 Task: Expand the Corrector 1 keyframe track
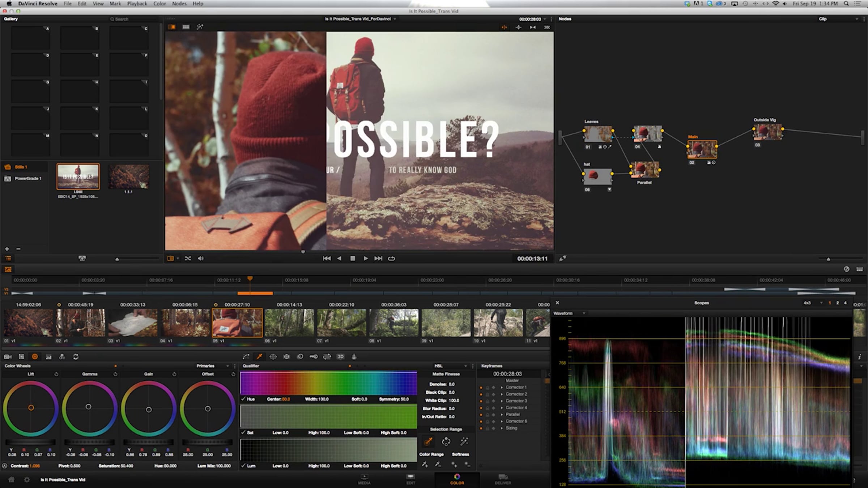(x=502, y=388)
